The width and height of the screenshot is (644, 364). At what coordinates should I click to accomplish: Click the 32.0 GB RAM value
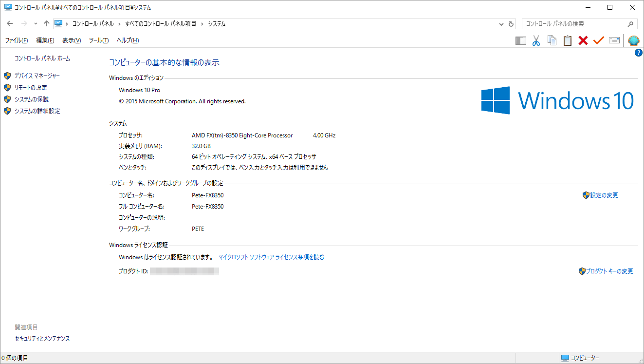(x=201, y=146)
